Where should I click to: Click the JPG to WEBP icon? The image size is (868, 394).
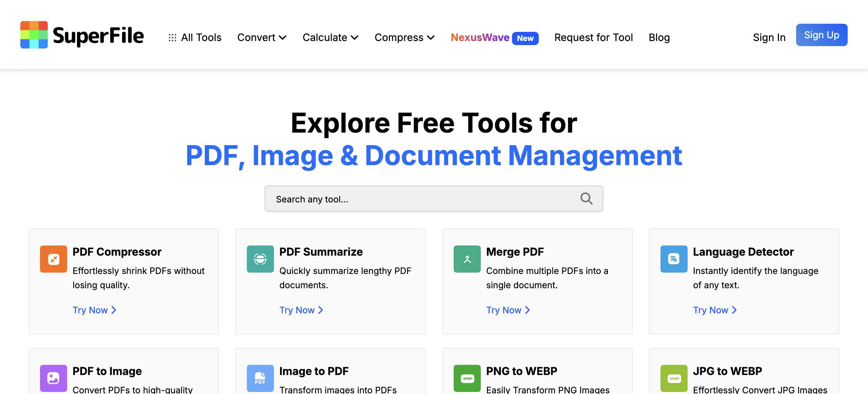(674, 378)
